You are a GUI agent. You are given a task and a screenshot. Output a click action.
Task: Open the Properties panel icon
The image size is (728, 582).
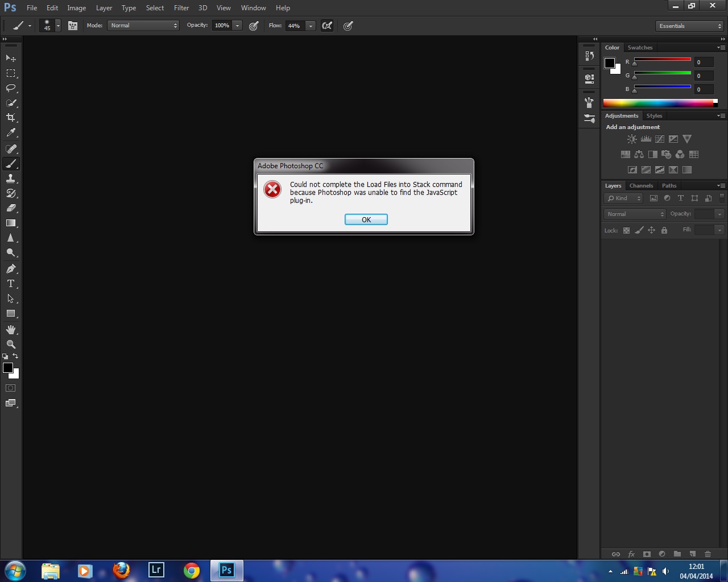[589, 78]
